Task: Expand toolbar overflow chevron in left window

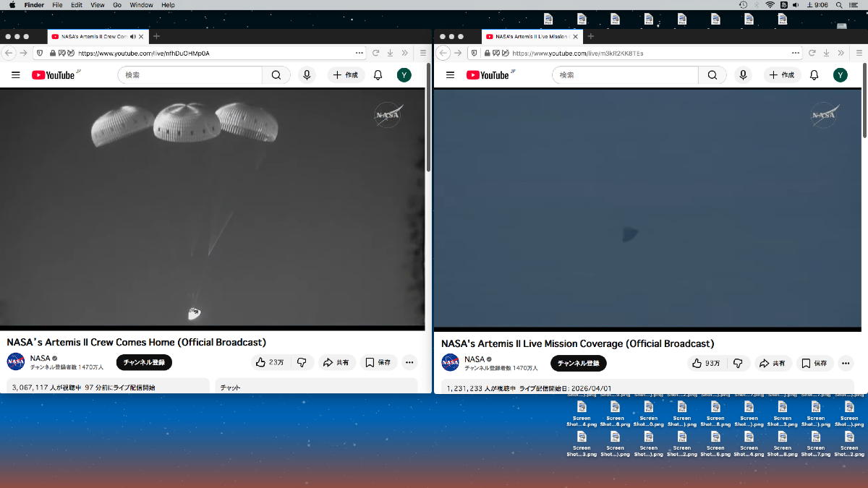Action: (x=405, y=53)
